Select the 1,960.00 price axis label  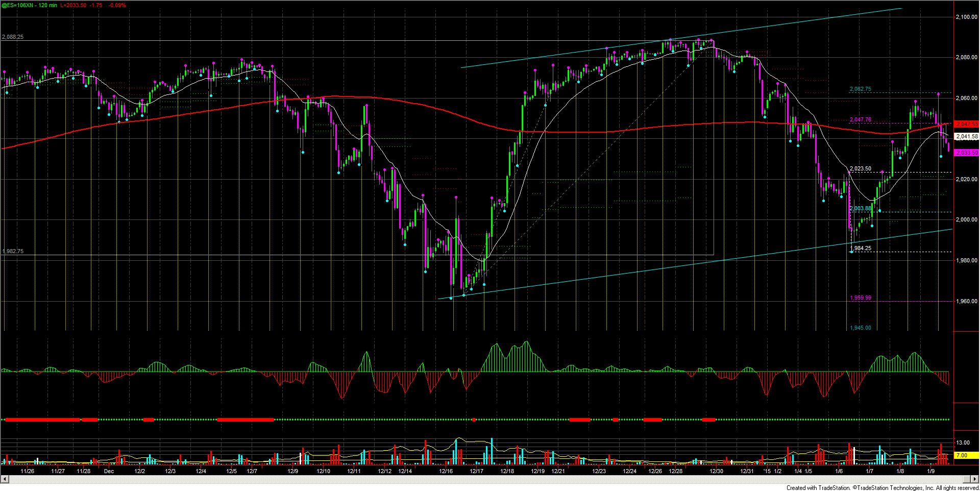[966, 301]
